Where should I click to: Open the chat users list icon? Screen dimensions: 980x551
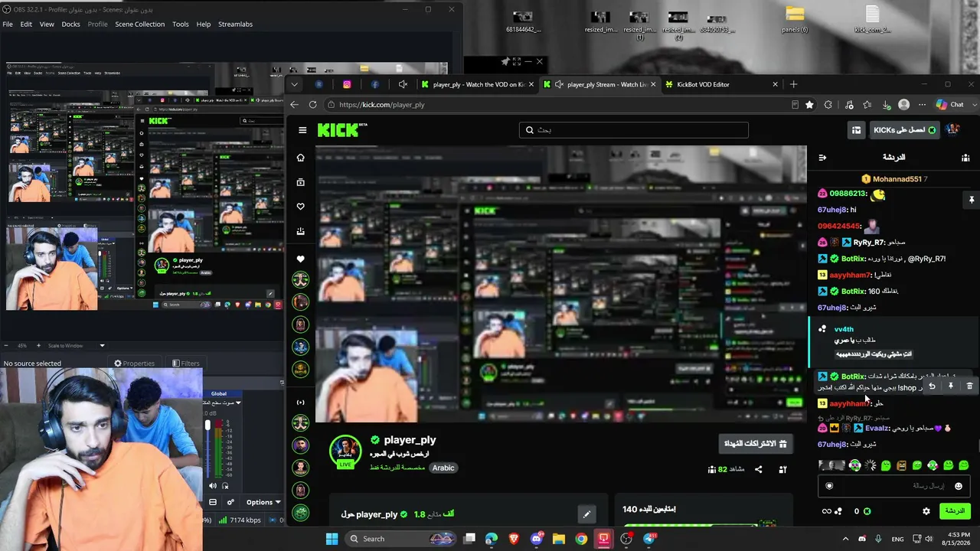point(965,158)
